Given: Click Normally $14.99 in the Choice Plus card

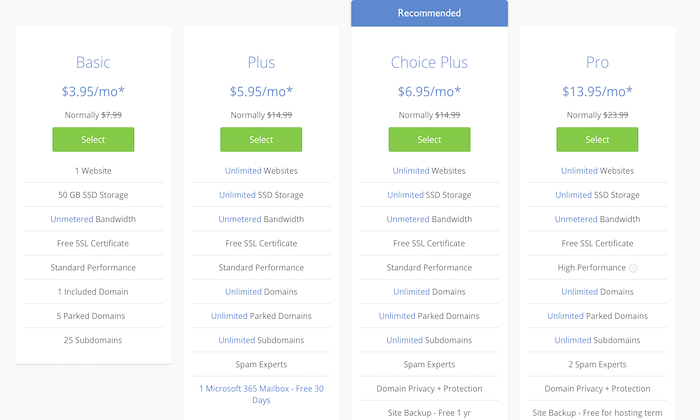Looking at the screenshot, I should (x=429, y=115).
